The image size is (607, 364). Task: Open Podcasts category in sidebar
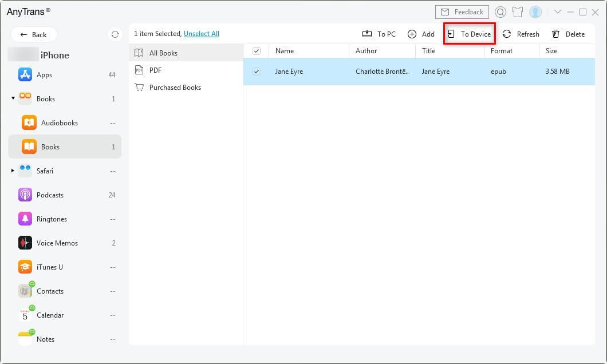[x=50, y=195]
